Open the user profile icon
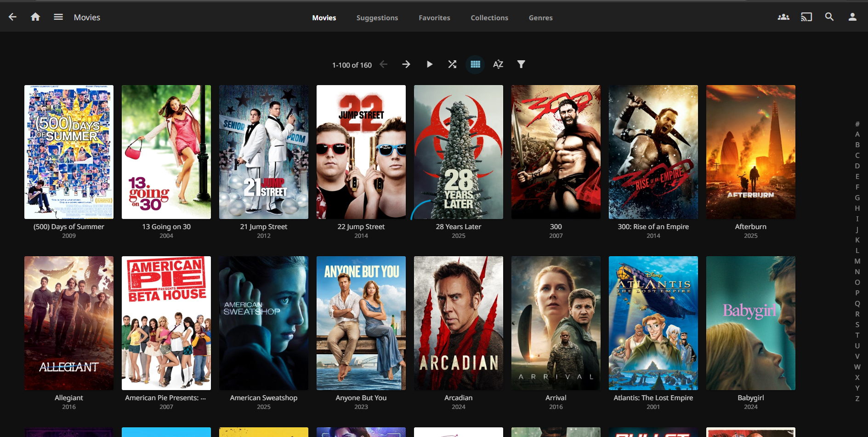Image resolution: width=868 pixels, height=437 pixels. [x=852, y=17]
